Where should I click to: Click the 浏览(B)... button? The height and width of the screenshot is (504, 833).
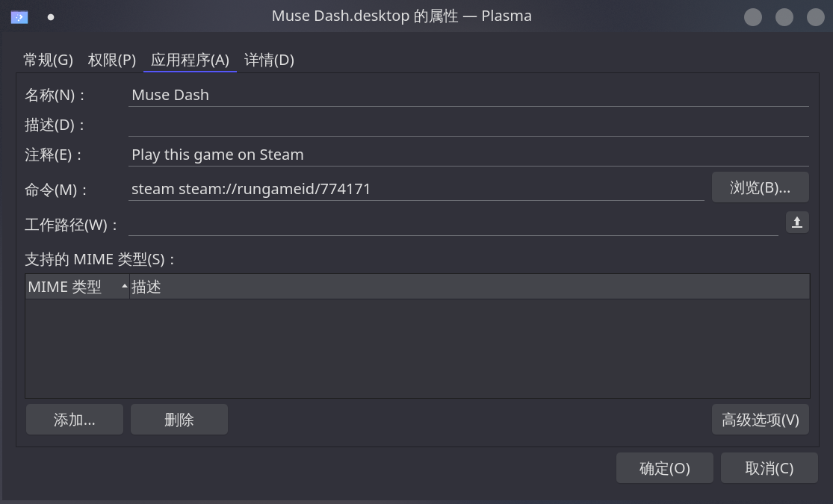click(x=760, y=187)
